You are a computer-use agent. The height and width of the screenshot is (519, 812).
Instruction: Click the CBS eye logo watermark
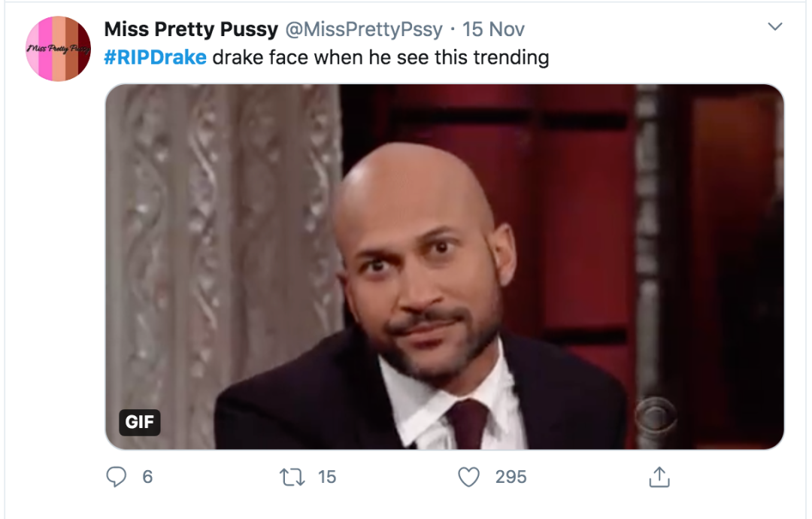(x=656, y=414)
